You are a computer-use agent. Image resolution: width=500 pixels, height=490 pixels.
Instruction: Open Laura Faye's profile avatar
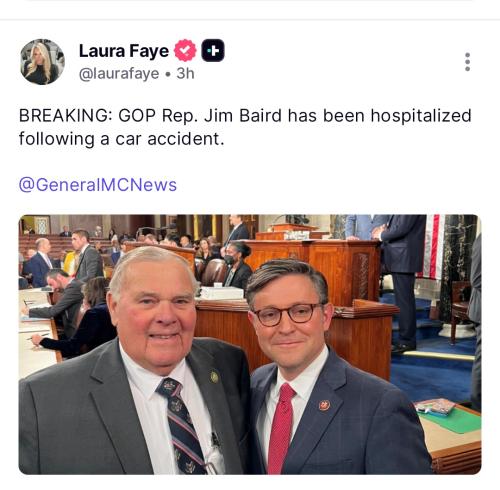tap(42, 62)
